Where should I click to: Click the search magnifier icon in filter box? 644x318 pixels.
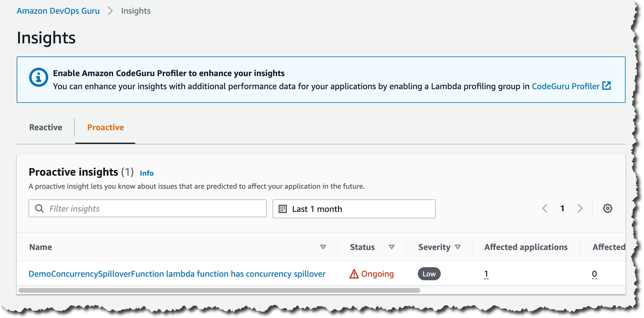click(39, 208)
